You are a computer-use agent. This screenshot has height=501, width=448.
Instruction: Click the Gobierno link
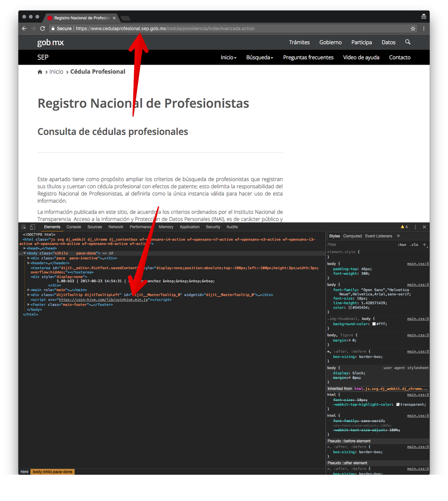click(331, 42)
